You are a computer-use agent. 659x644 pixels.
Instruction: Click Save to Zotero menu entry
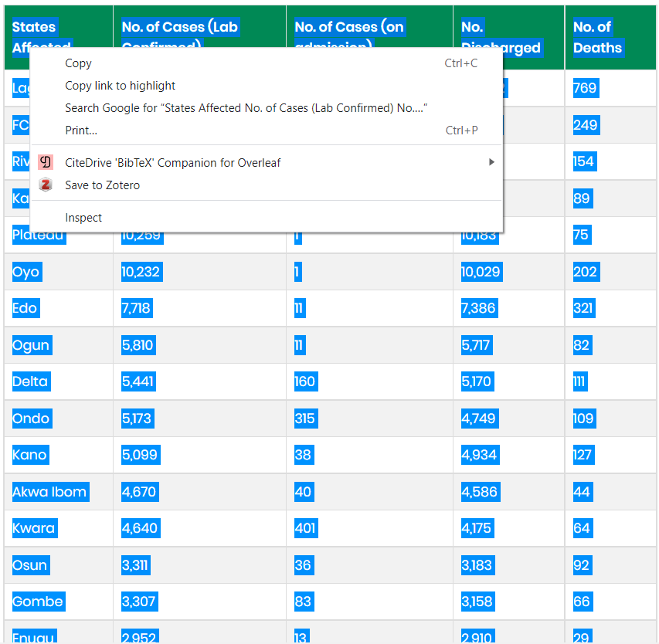(102, 185)
